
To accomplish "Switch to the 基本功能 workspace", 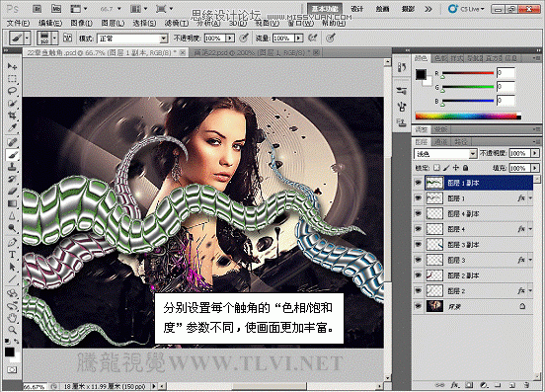I will tap(325, 9).
